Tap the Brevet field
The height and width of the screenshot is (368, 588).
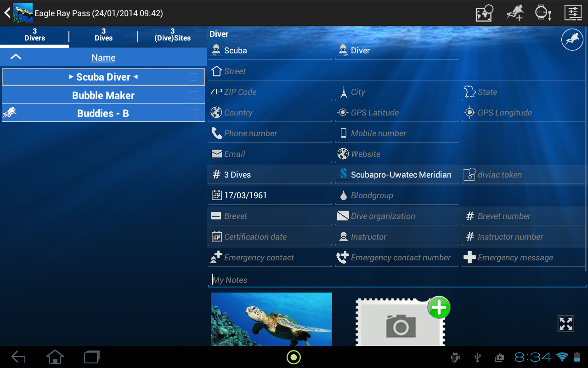click(x=270, y=216)
